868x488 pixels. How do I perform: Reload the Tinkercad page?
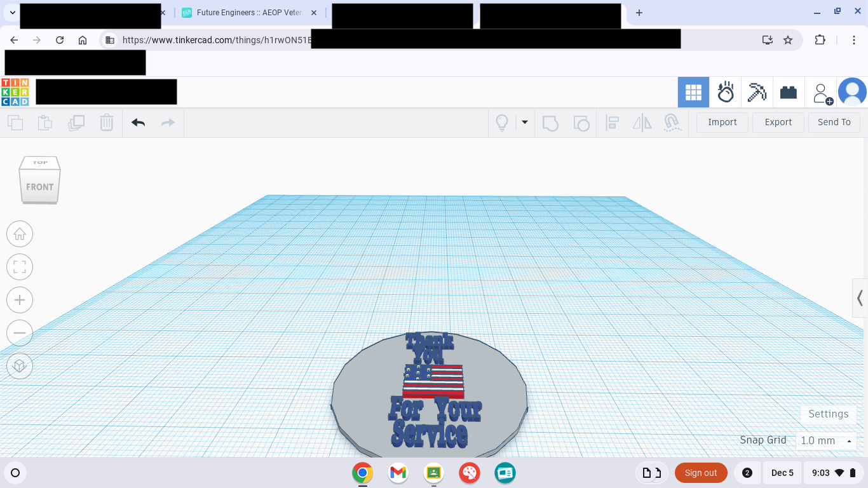pyautogui.click(x=60, y=40)
